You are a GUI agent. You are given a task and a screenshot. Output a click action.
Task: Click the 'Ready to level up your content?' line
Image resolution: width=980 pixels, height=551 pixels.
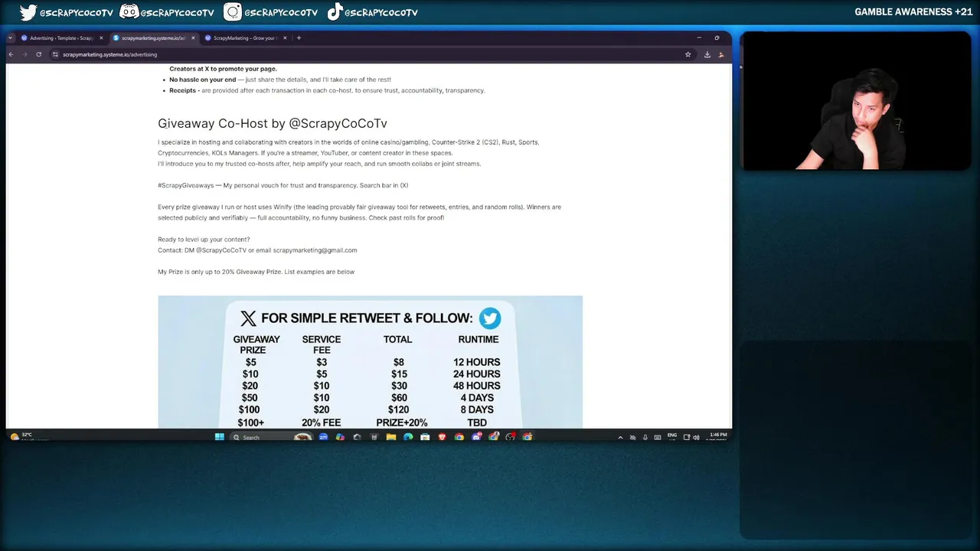[x=204, y=240]
